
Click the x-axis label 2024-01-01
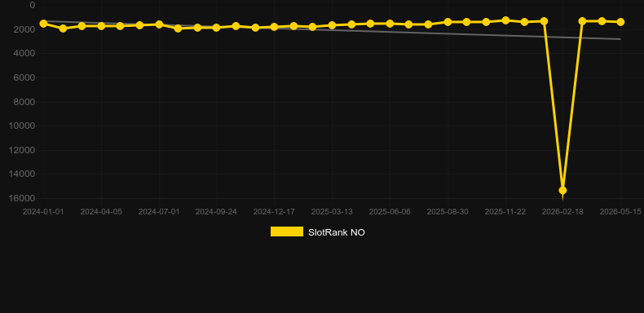(x=43, y=212)
